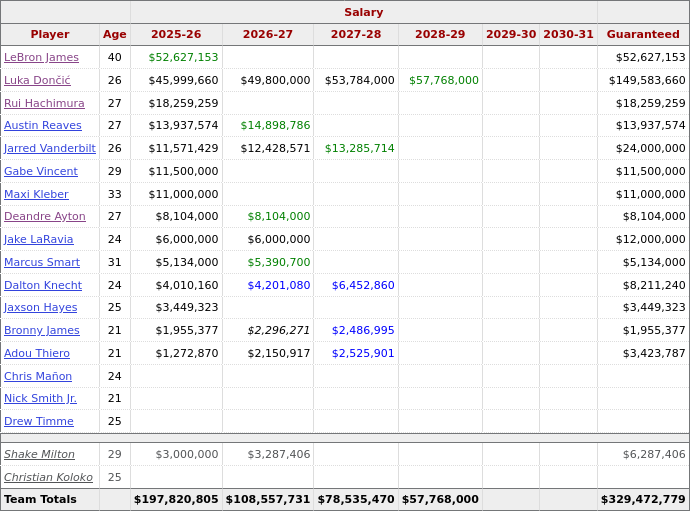Select Maxi Kleber's $11,000,000 2025-26 salary

183,194
